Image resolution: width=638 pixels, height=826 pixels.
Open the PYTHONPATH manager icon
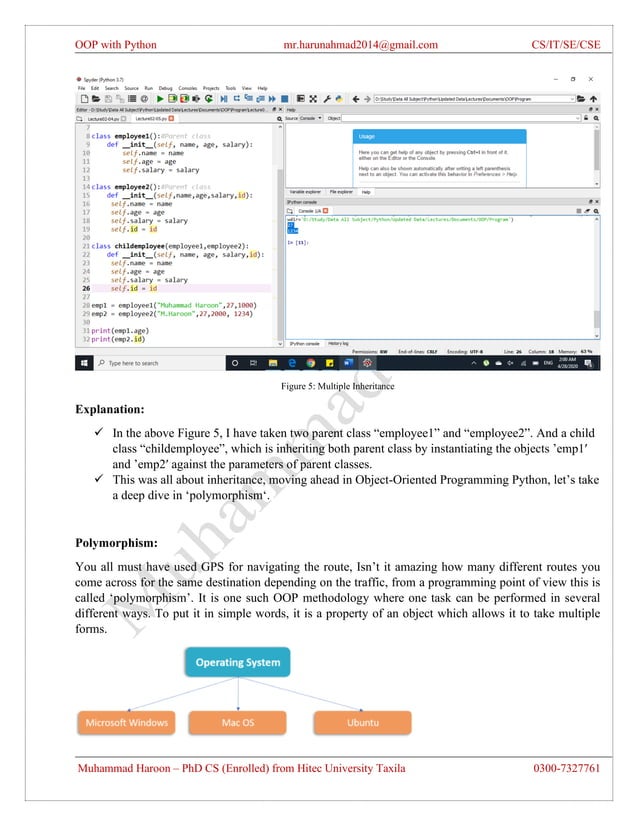coord(339,99)
